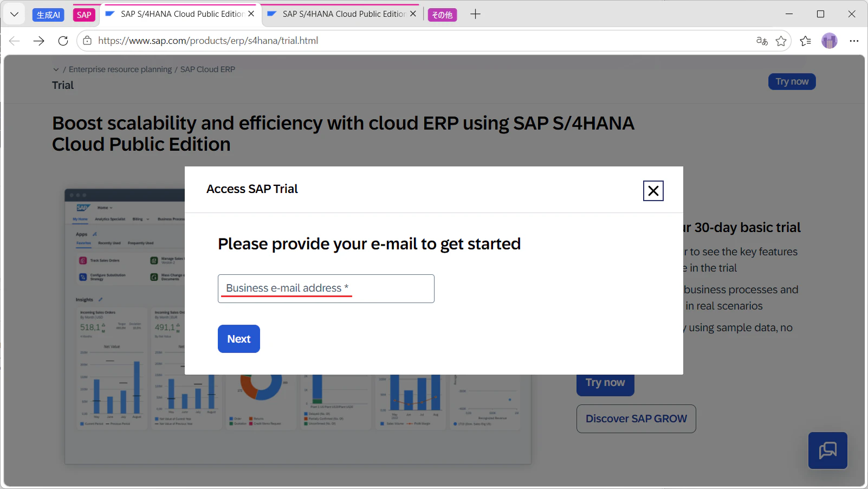868x489 pixels.
Task: Open the 生成AI tab group
Action: pyautogui.click(x=48, y=15)
